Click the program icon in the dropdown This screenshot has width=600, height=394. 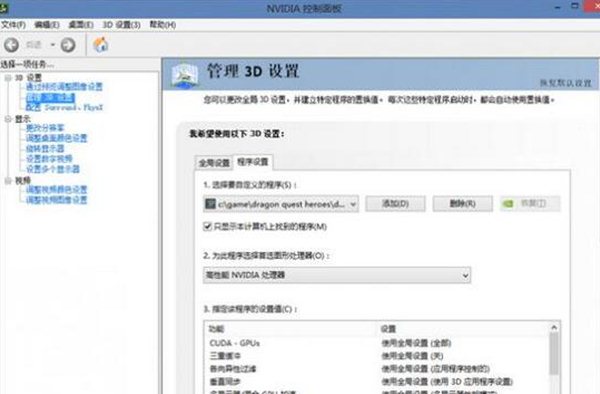[210, 204]
